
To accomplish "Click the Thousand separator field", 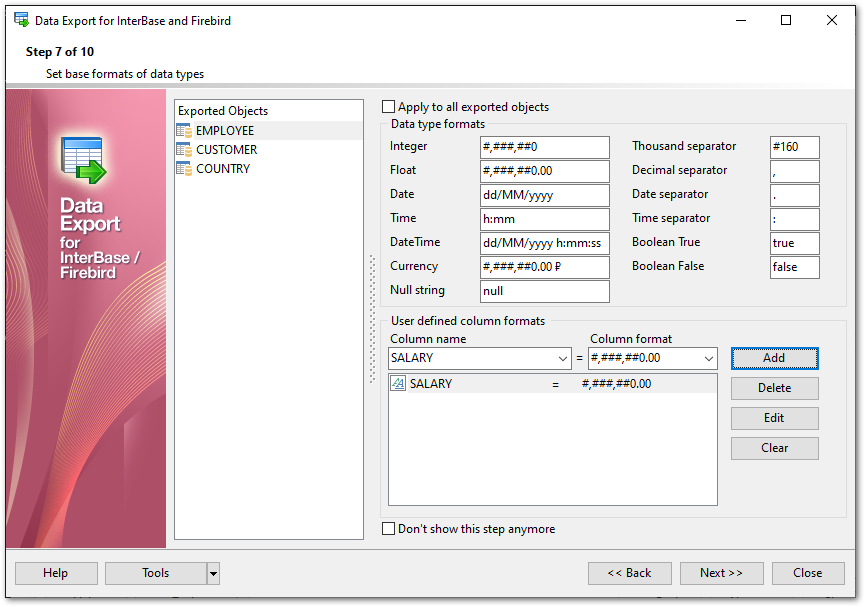I will (794, 147).
